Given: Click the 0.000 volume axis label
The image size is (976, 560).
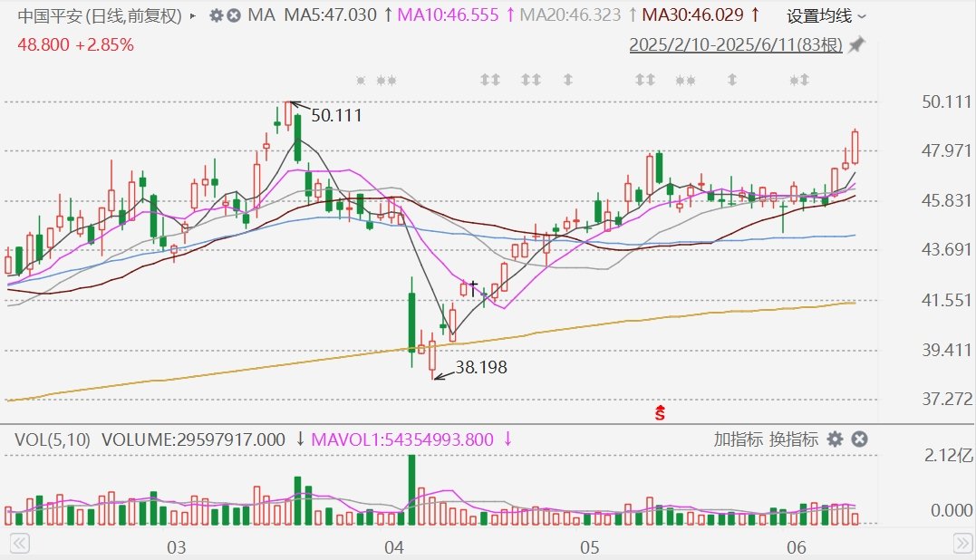Looking at the screenshot, I should 952,510.
